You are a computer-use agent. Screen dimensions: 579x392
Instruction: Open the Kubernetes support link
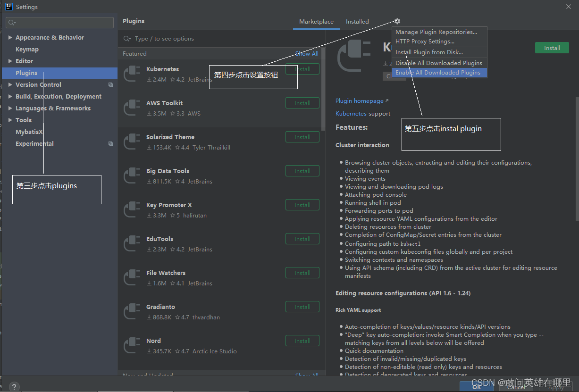click(351, 114)
